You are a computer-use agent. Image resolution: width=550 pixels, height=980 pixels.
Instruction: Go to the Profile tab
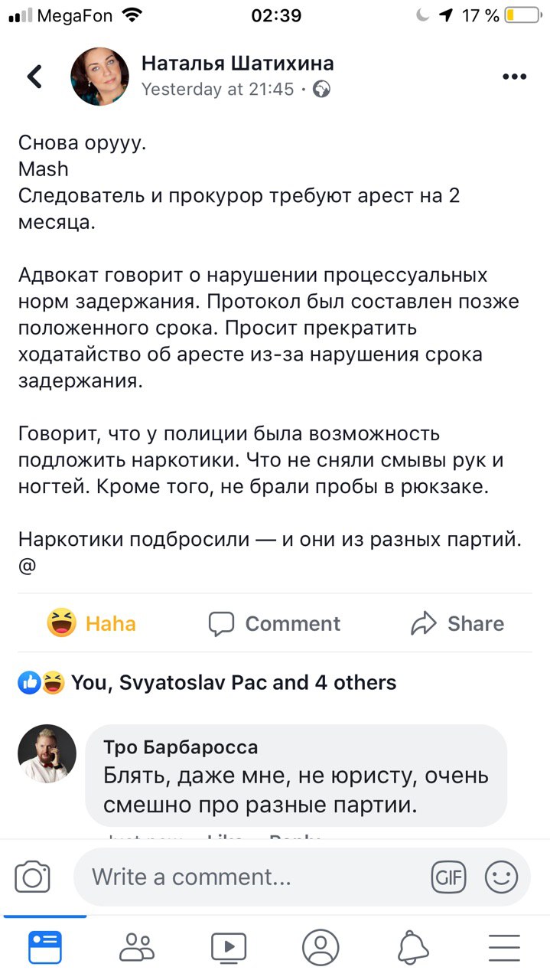(321, 947)
